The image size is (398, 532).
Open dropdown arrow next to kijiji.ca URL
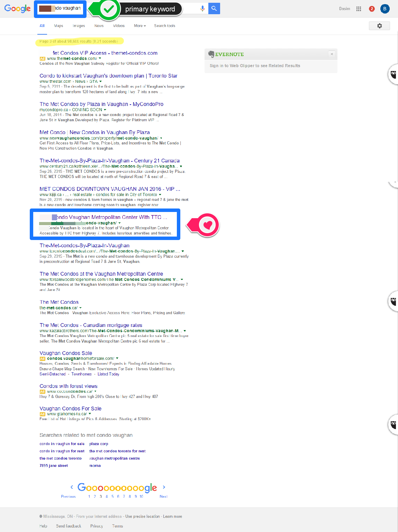pyautogui.click(x=160, y=195)
